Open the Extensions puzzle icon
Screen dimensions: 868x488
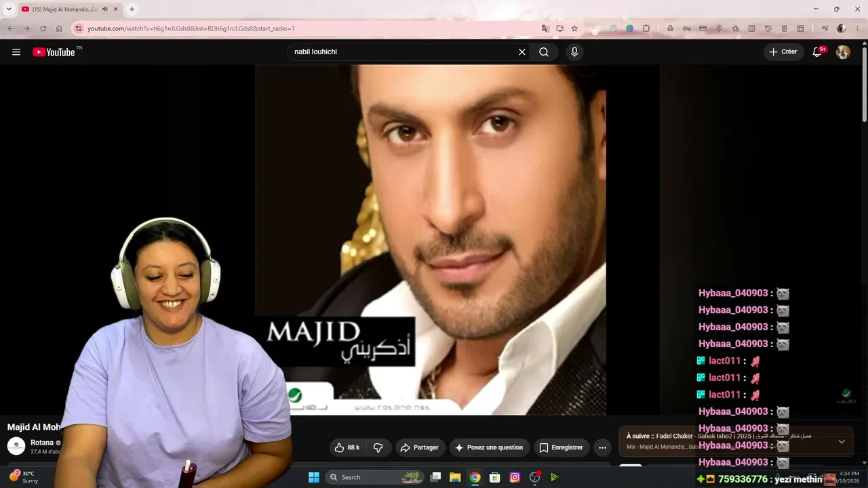[x=646, y=28]
